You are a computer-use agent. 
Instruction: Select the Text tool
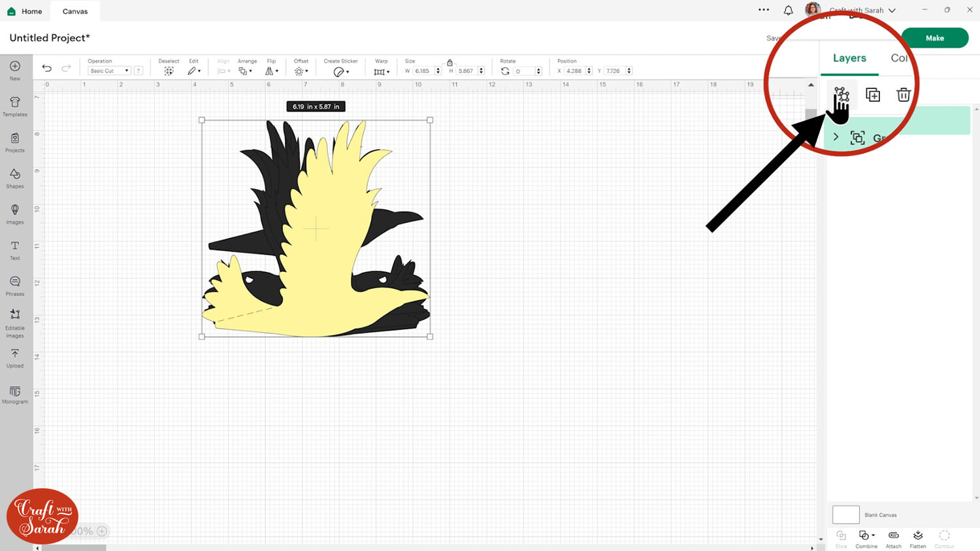15,246
